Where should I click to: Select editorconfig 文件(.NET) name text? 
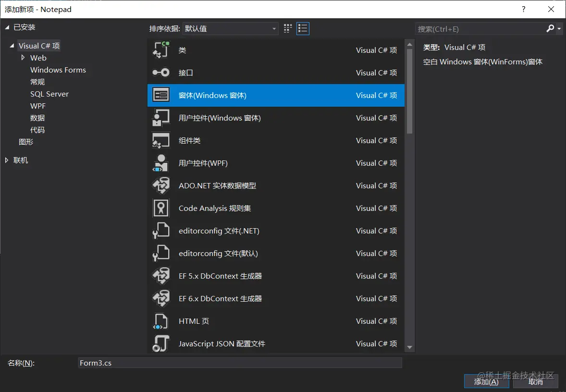tap(219, 231)
